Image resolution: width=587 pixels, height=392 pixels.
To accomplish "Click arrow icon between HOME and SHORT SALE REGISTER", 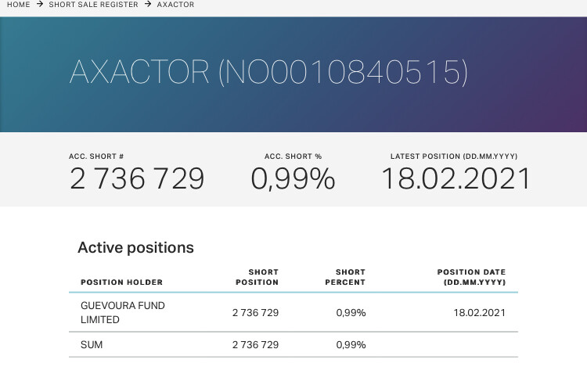I will 40,4.
